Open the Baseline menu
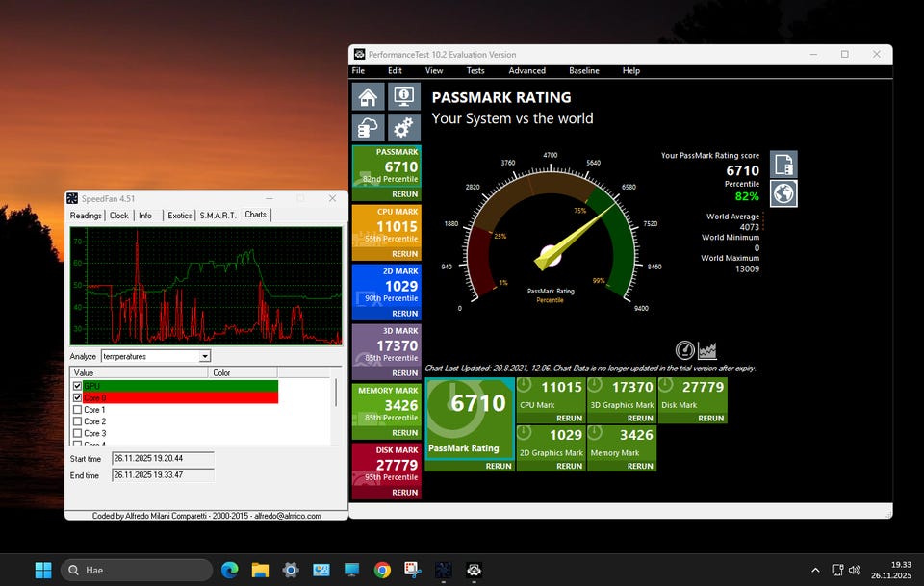Screen dimensions: 924x586 [583, 70]
